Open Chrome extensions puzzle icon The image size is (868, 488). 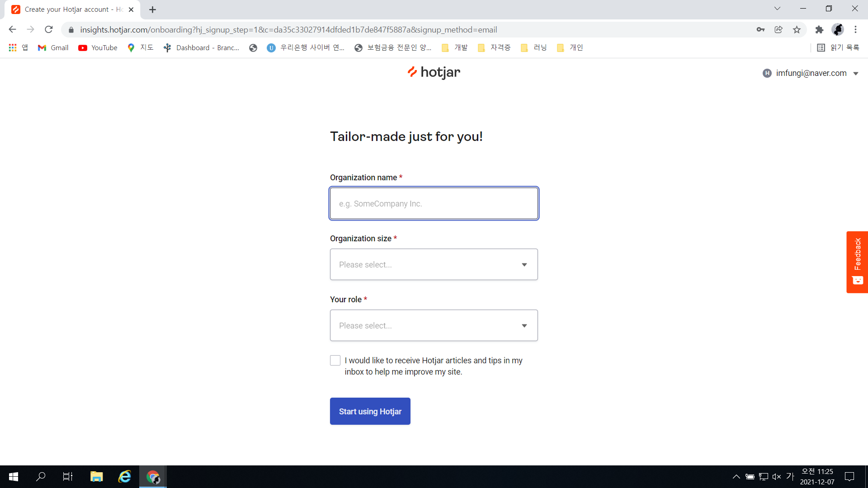819,30
